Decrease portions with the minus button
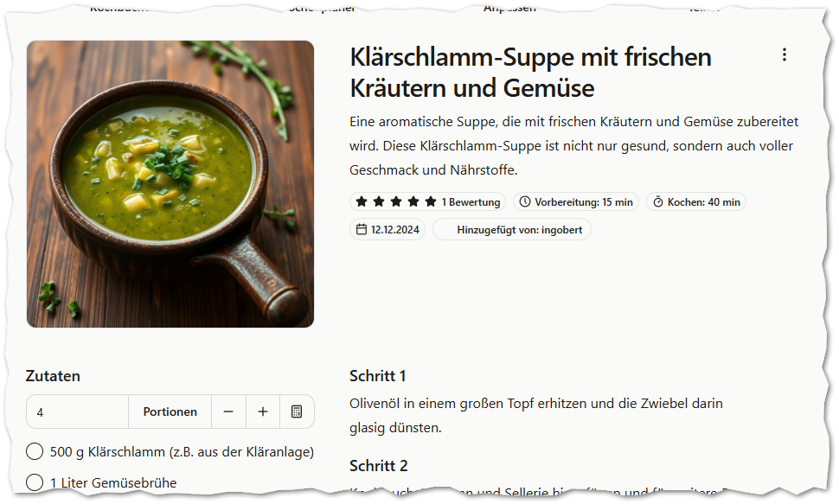The width and height of the screenshot is (839, 504). pos(228,411)
